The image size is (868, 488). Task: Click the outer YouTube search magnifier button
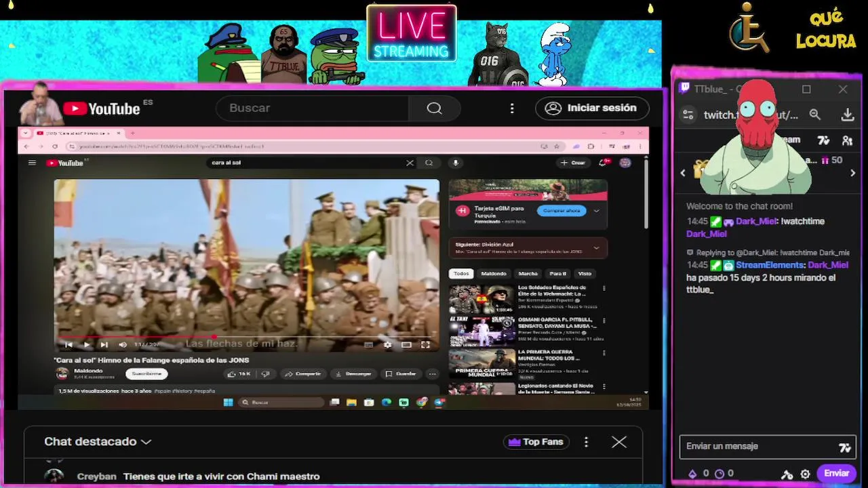point(434,108)
